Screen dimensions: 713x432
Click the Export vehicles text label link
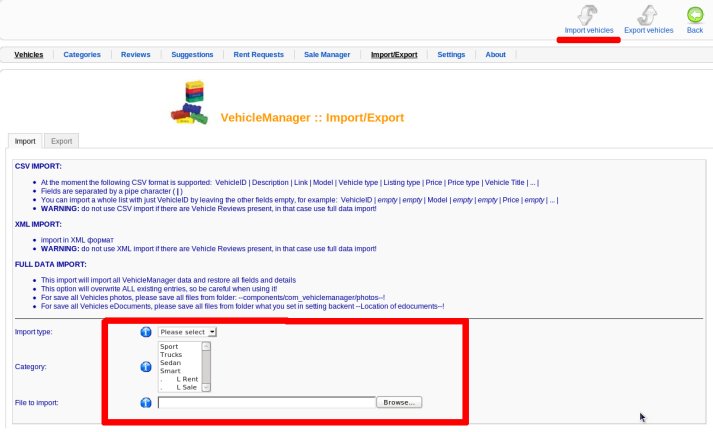point(648,30)
